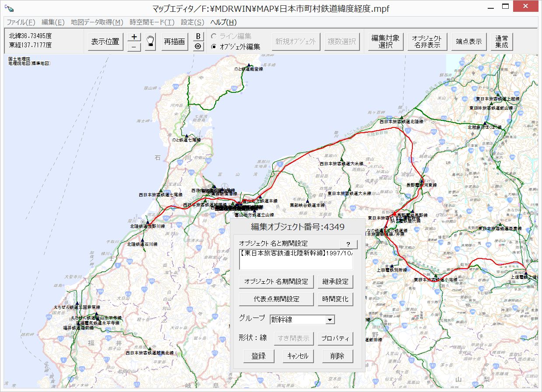The image size is (542, 392).
Task: Click the zoom out minus button
Action: click(134, 46)
